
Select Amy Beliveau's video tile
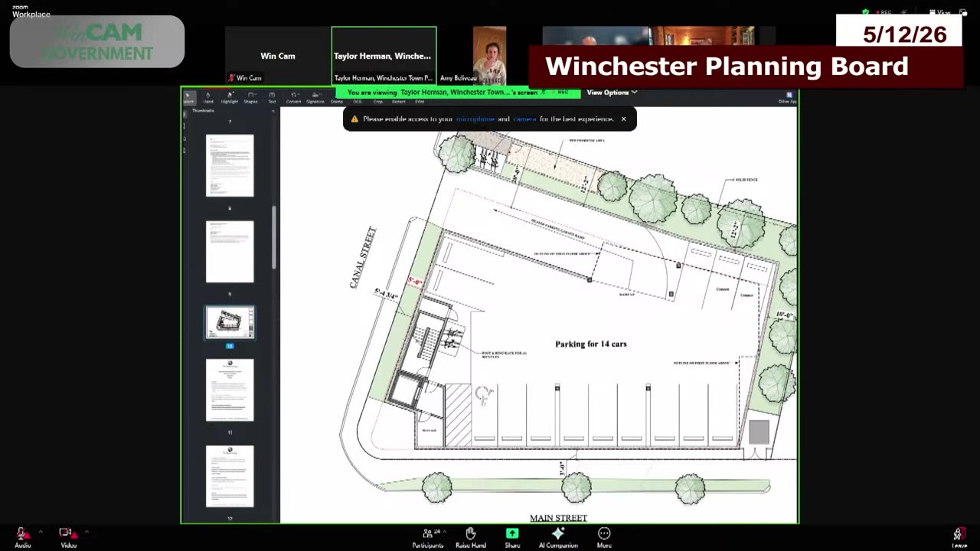pyautogui.click(x=489, y=56)
